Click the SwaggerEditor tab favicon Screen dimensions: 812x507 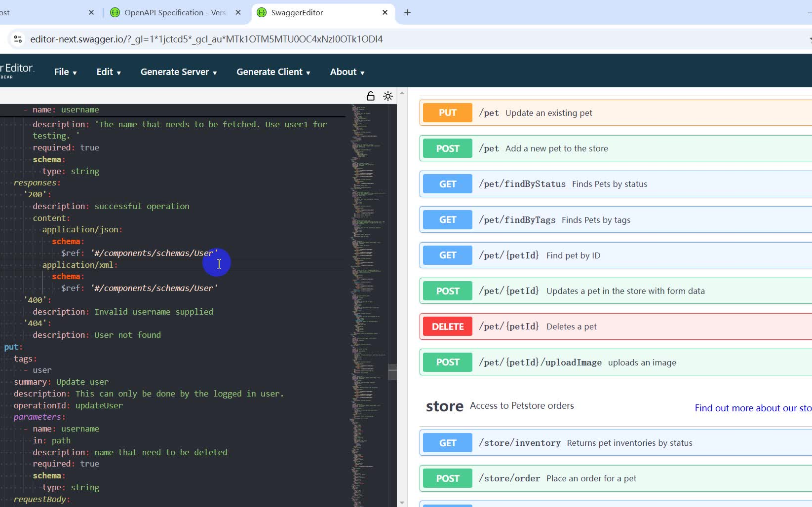pos(262,12)
